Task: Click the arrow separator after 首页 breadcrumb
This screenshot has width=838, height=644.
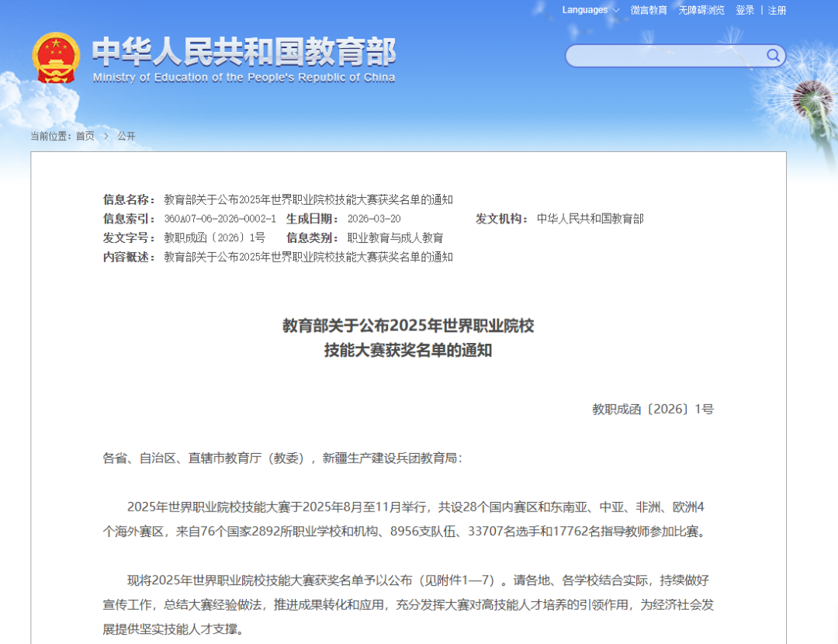Action: tap(106, 136)
